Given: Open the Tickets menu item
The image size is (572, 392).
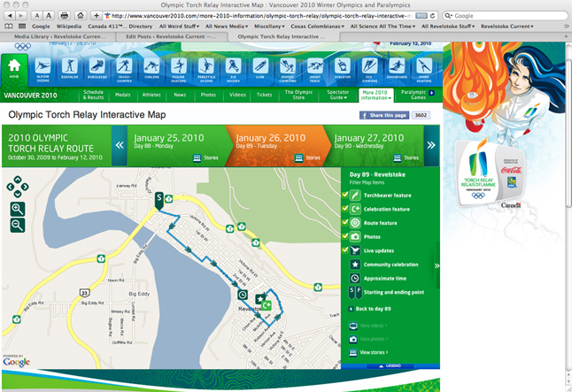Looking at the screenshot, I should tap(264, 95).
